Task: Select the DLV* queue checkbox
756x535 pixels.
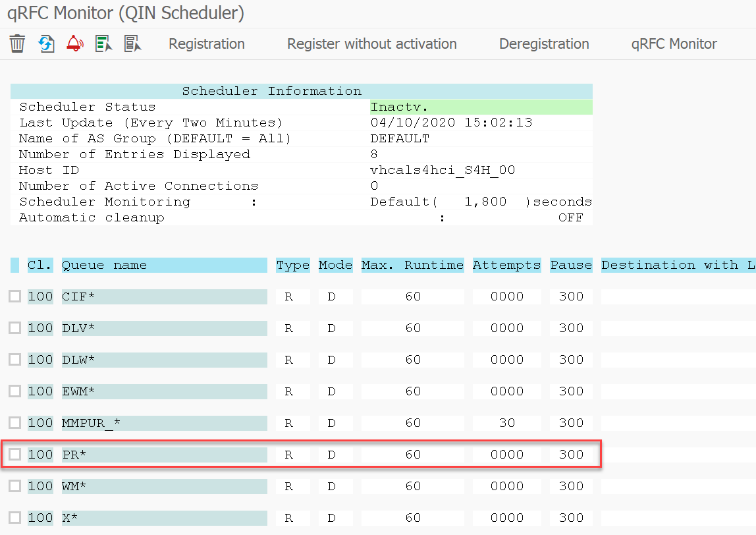Action: (x=15, y=328)
